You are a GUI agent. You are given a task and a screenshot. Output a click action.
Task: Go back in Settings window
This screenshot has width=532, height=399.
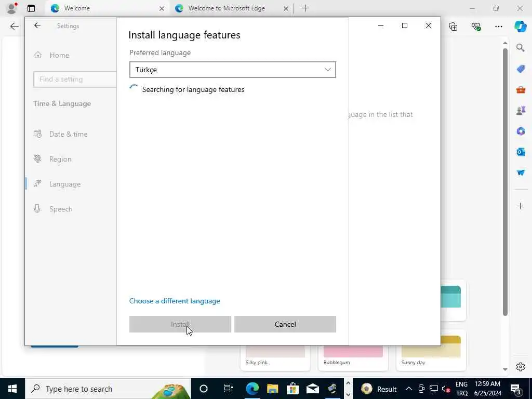point(37,25)
